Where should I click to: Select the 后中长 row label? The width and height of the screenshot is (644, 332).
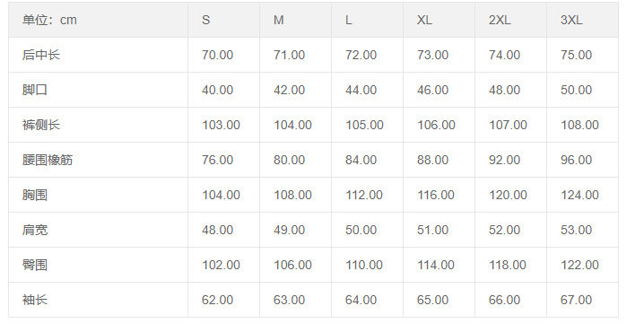pos(41,55)
